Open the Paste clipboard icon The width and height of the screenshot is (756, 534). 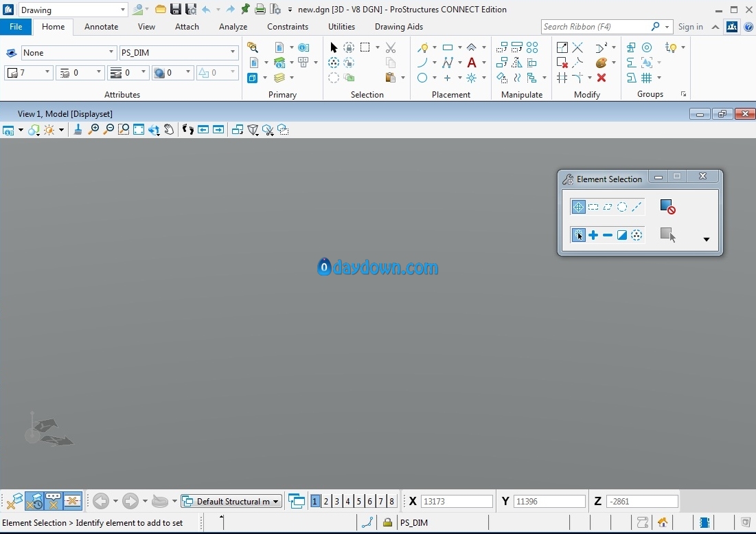click(391, 78)
